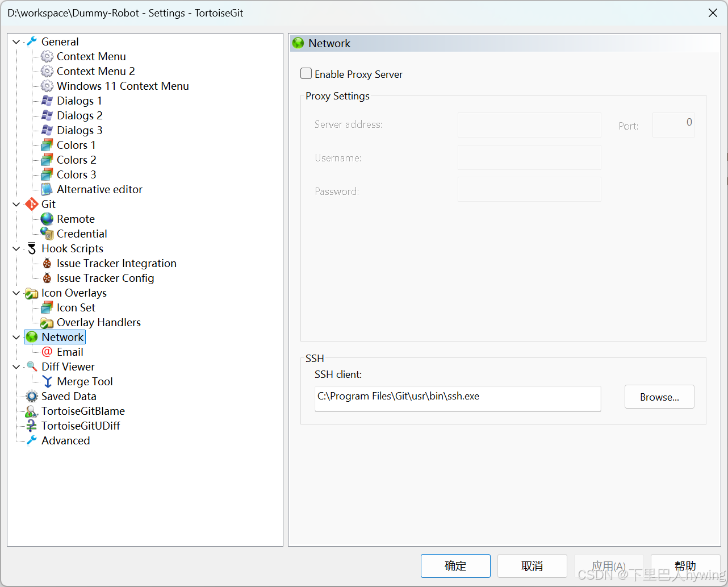Click the wrench icon beside Advanced
Screen dimensions: 728x587
(32, 440)
